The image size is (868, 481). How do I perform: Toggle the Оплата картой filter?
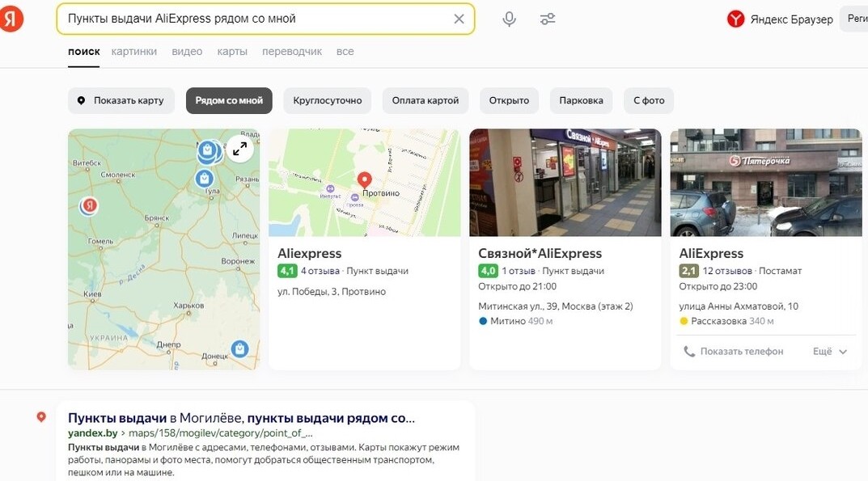point(426,101)
